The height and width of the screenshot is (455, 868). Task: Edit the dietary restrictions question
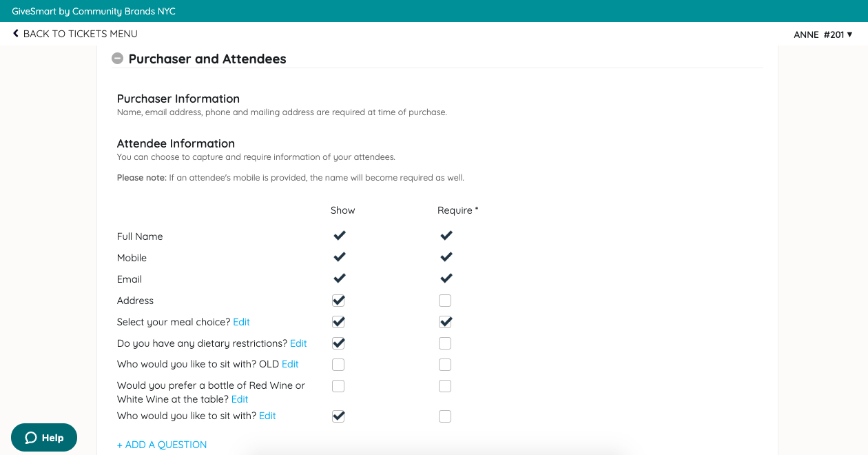(298, 343)
